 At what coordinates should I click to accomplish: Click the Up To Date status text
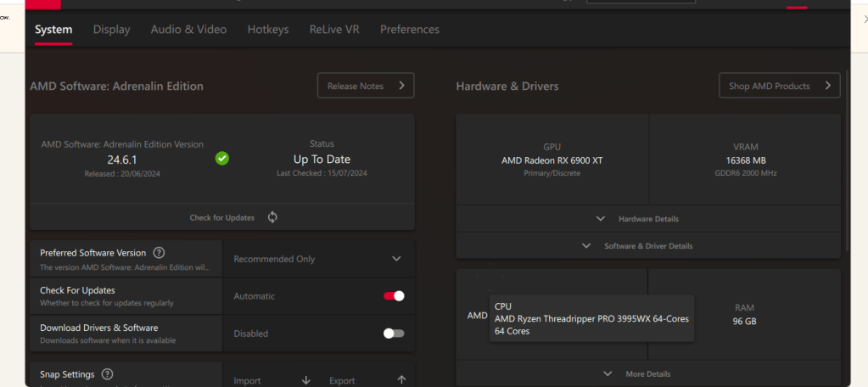(x=322, y=160)
